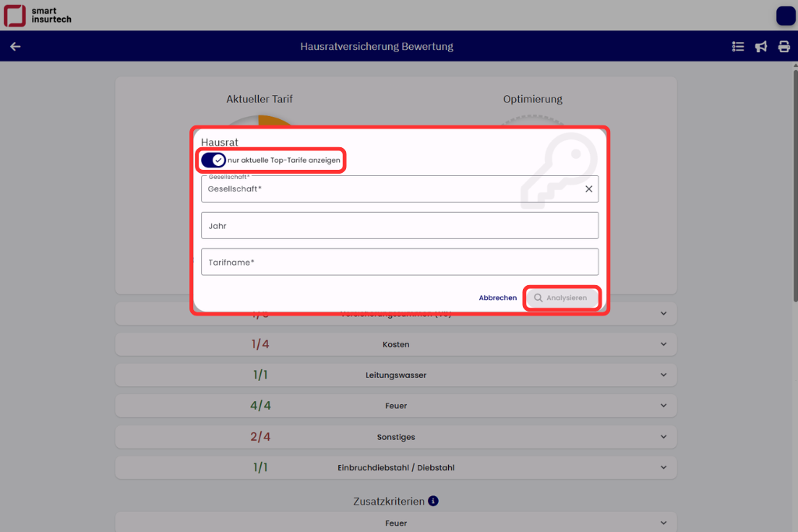
Task: Click the printer icon
Action: click(x=784, y=47)
